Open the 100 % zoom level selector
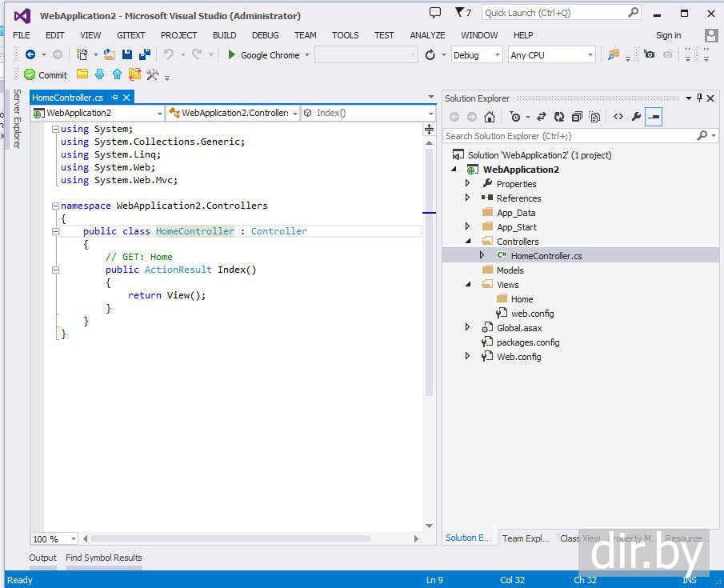Screen dimensions: 724x588 pos(54,539)
